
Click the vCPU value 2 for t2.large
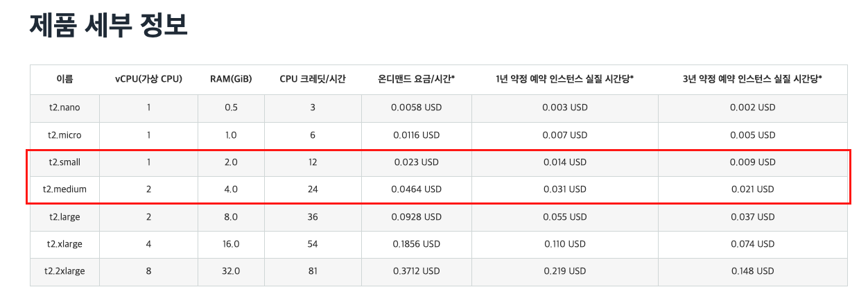click(x=148, y=217)
